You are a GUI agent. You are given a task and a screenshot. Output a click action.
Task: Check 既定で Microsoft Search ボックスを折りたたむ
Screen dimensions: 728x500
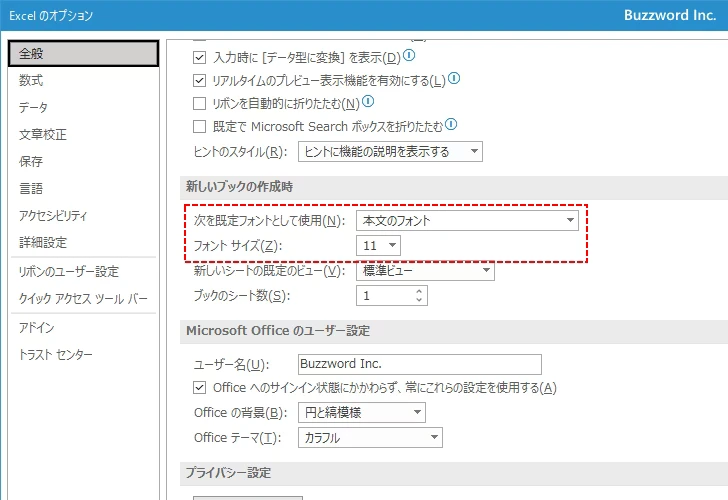click(199, 126)
